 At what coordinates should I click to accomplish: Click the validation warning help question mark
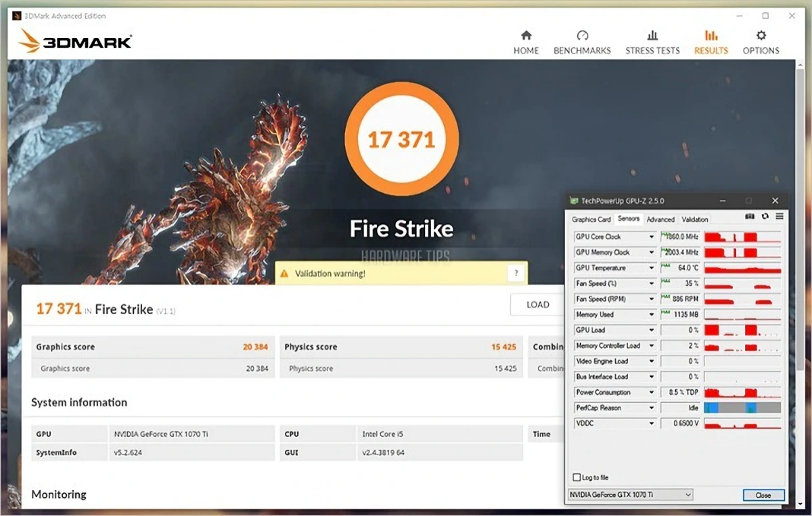click(x=516, y=274)
